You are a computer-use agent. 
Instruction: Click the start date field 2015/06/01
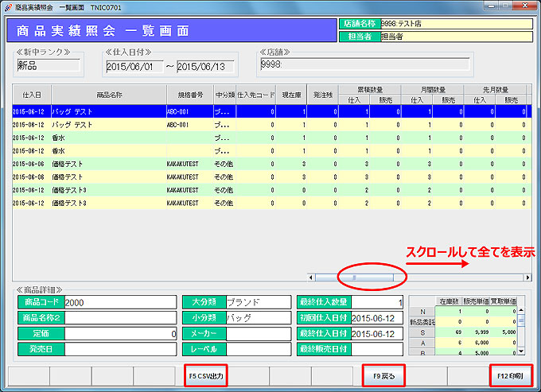pos(134,66)
